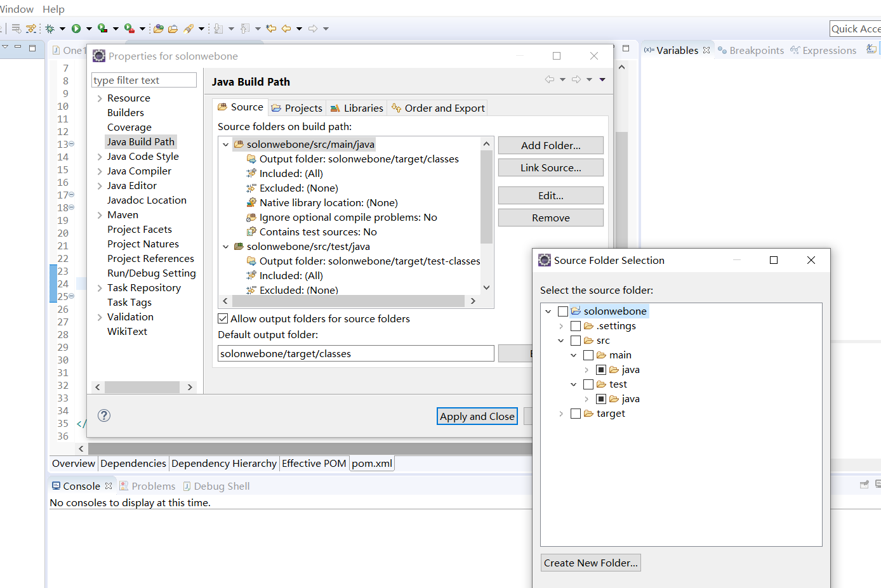Collapse solonwebone/src/test/java source folder entry
This screenshot has height=588, width=881.
(225, 247)
